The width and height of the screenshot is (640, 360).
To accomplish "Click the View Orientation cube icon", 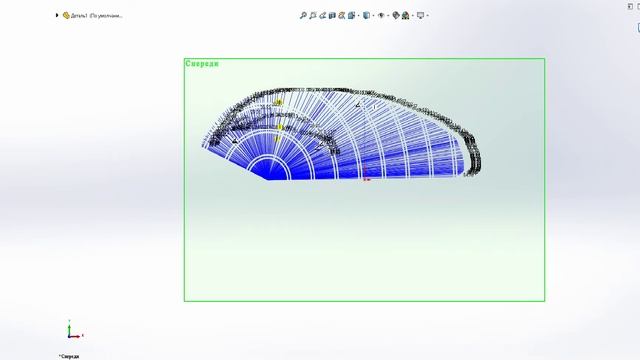I will 351,16.
